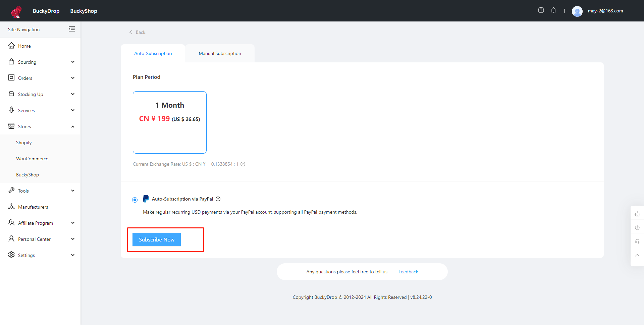Open the robot assistant floating icon

tap(637, 214)
